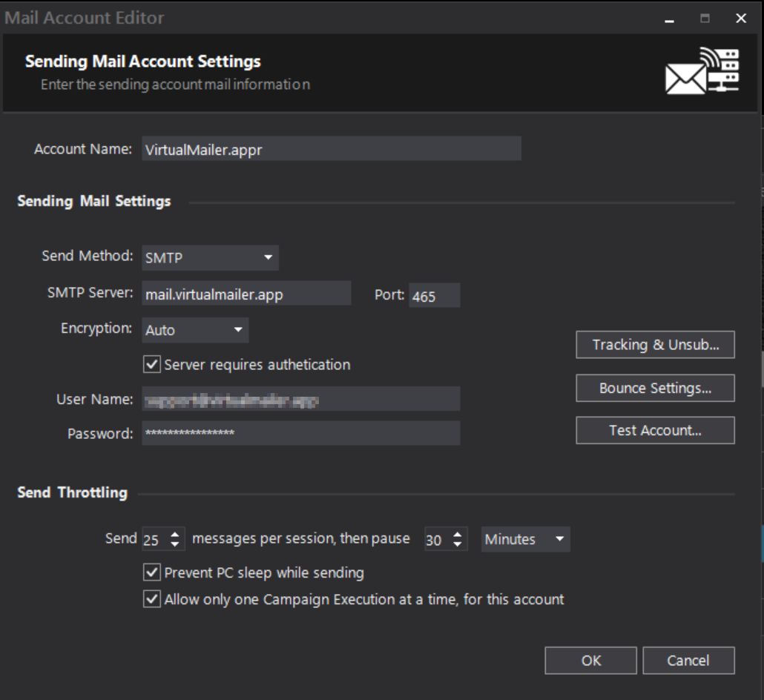Decrease messages per session with down arrow
Viewport: 764px width, 700px height.
175,544
